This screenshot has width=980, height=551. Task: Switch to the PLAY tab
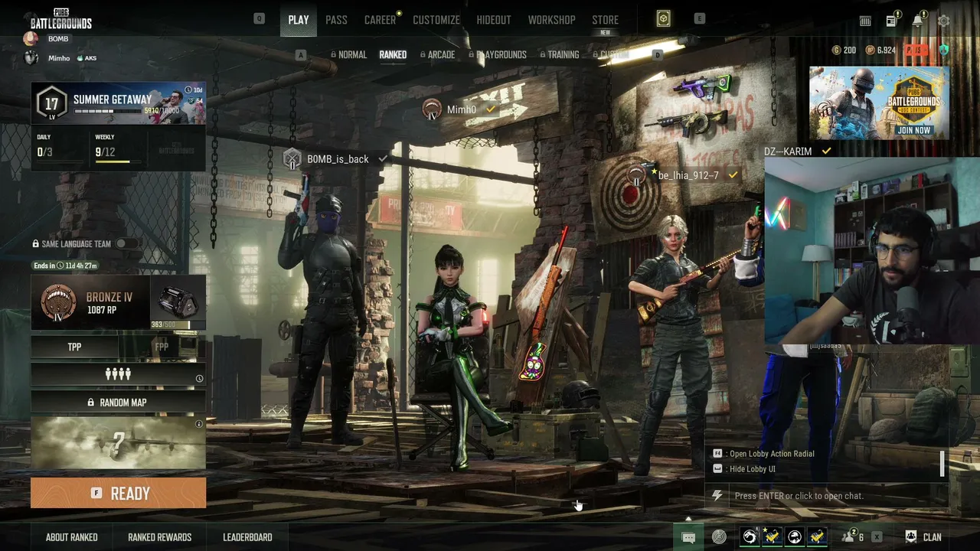point(299,20)
